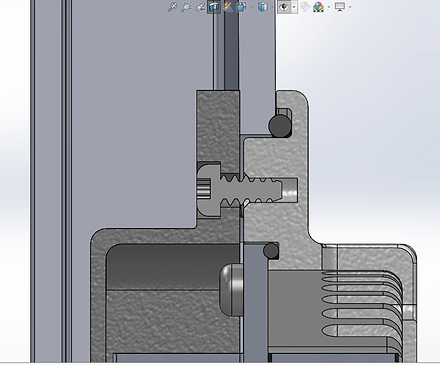Open the View Orientation dropdown arrow

point(251,7)
